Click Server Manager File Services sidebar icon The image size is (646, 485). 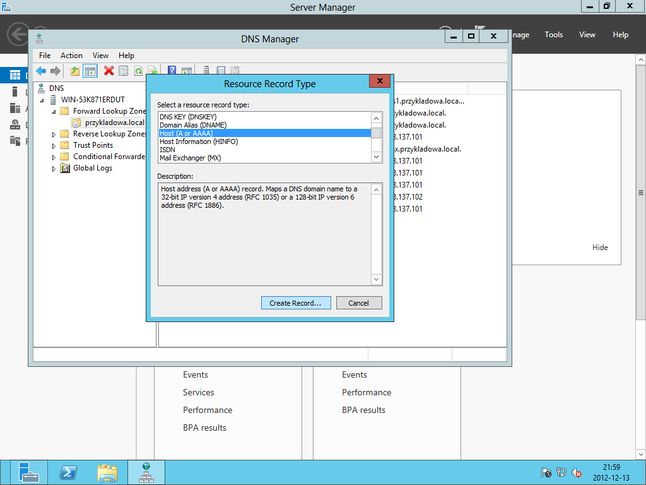[x=15, y=141]
